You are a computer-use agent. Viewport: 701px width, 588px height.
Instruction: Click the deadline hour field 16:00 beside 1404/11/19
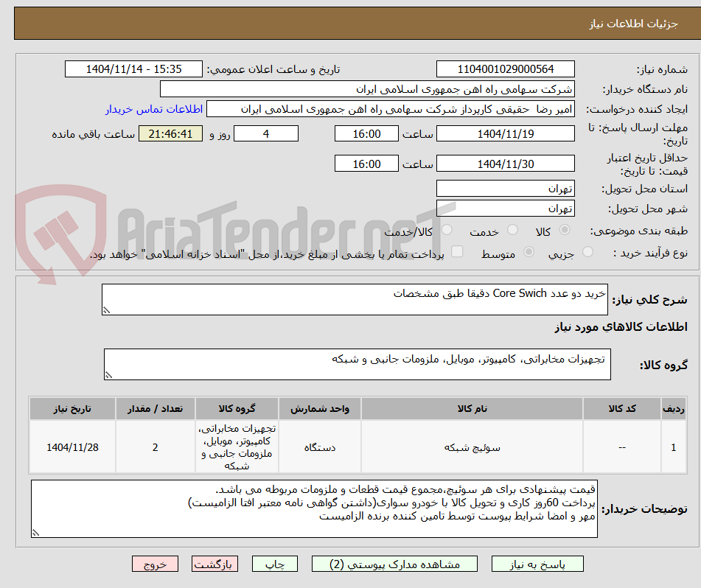tap(366, 133)
